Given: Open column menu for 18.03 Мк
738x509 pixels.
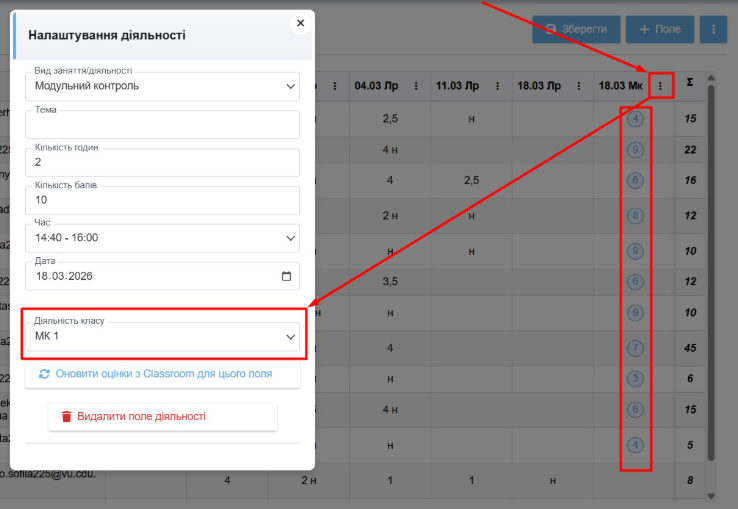Looking at the screenshot, I should pos(660,86).
